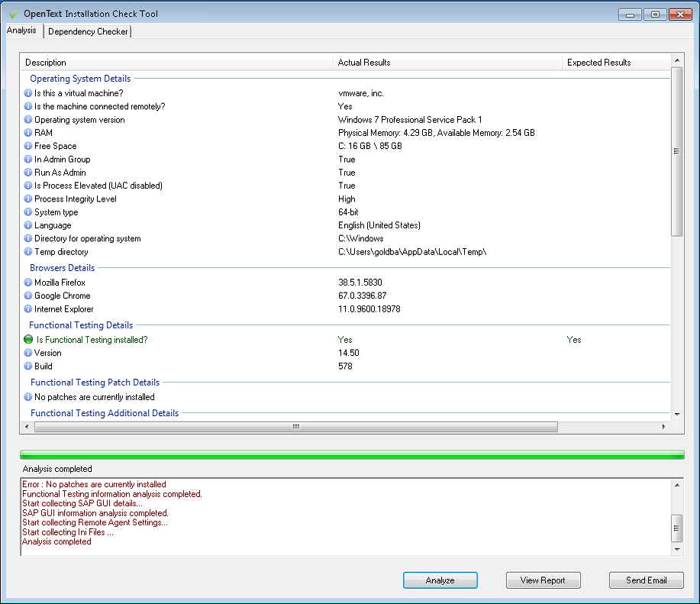
Task: Click info icon next to Free Space
Action: [x=28, y=146]
